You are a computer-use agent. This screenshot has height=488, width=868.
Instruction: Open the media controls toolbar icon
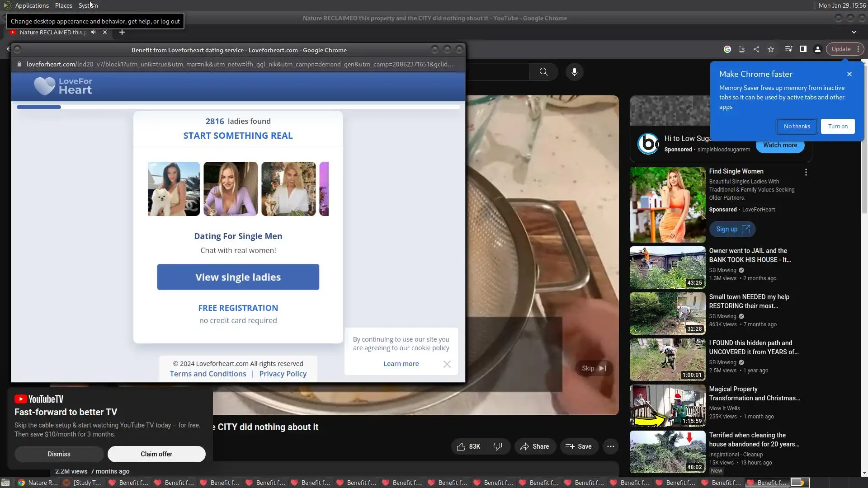point(788,49)
